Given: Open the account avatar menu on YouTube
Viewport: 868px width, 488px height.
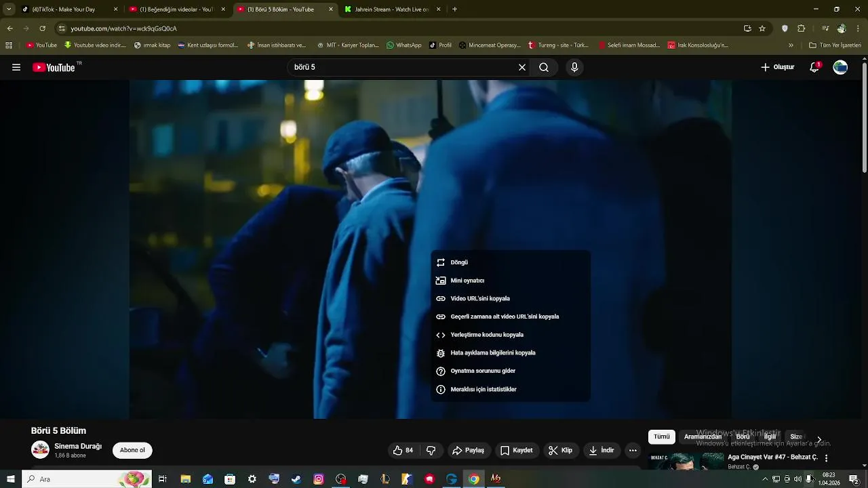Looking at the screenshot, I should pos(840,67).
